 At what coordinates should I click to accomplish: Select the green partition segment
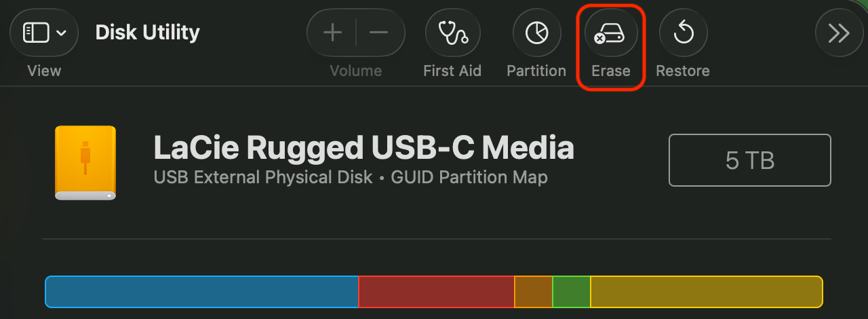571,292
